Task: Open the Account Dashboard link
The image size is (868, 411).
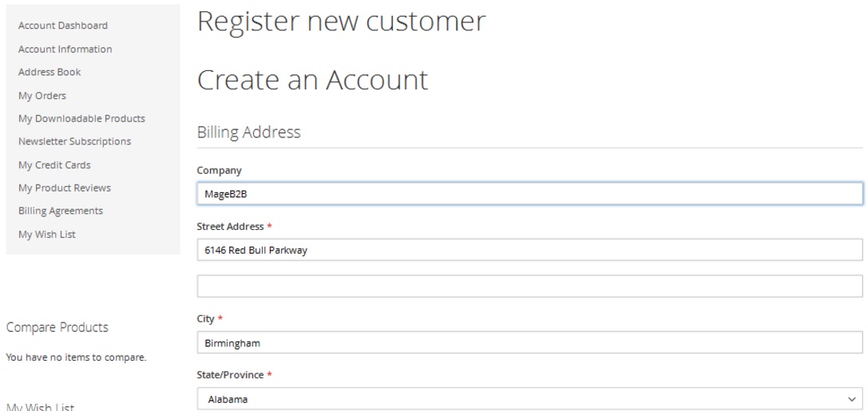Action: point(63,26)
